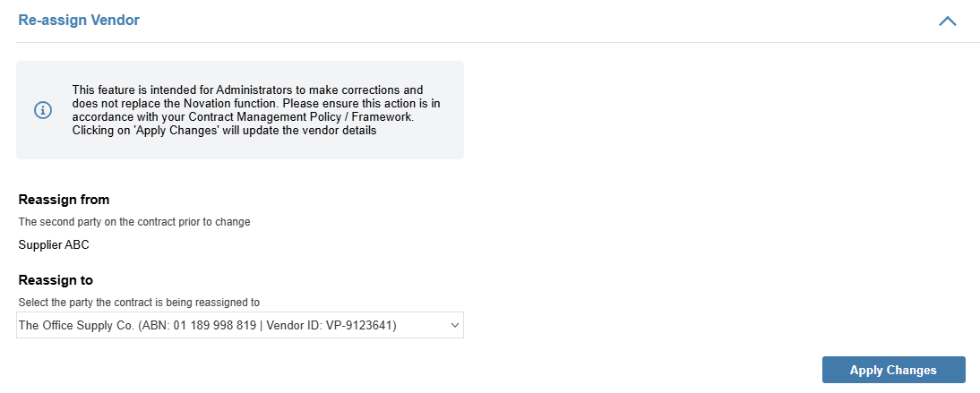Viewport: 980px width, 393px height.
Task: Click 'The second party on the contract' description
Action: coord(134,222)
